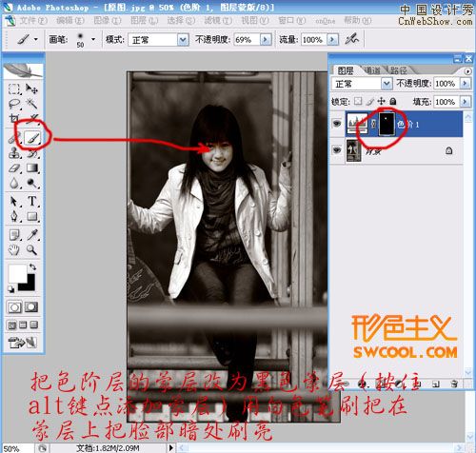Pick the Zoom magnifier tool

pos(31,250)
